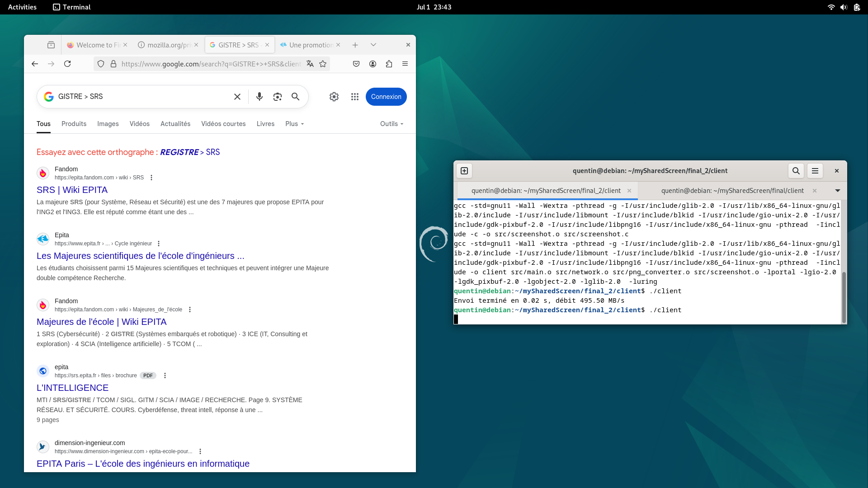Open terminal search magnifier
Image resolution: width=868 pixels, height=488 pixels.
pos(796,171)
